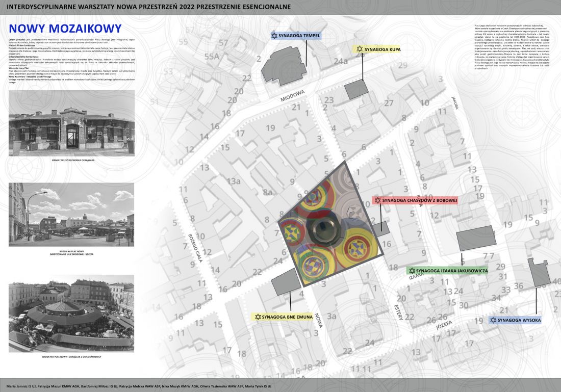Select the star icon beside Synagoga Bne Emuna

(x=258, y=317)
